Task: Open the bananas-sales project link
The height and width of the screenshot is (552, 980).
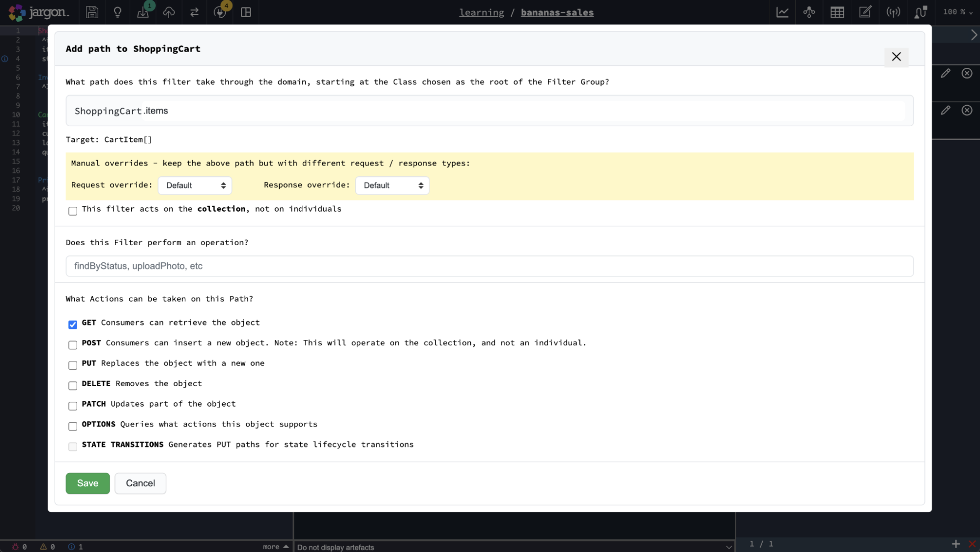Action: [557, 12]
